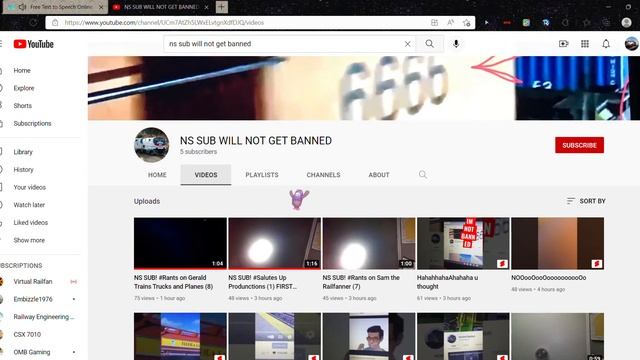Open the CHANNELS tab
Image resolution: width=640 pixels, height=360 pixels.
point(323,175)
